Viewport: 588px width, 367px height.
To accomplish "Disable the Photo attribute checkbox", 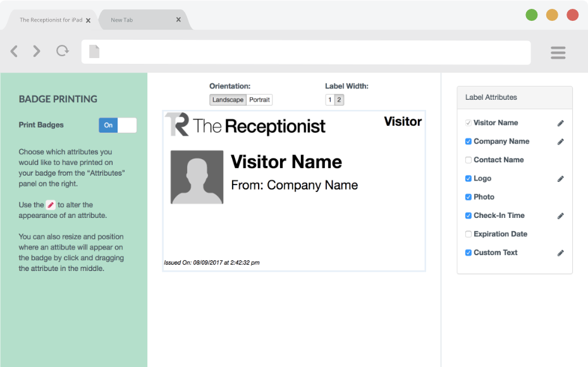I will (x=469, y=197).
